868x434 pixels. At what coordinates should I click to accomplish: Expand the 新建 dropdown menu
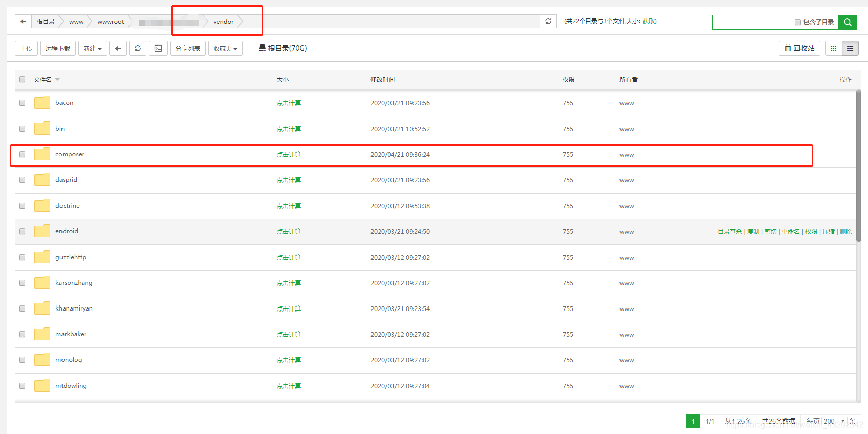click(93, 48)
